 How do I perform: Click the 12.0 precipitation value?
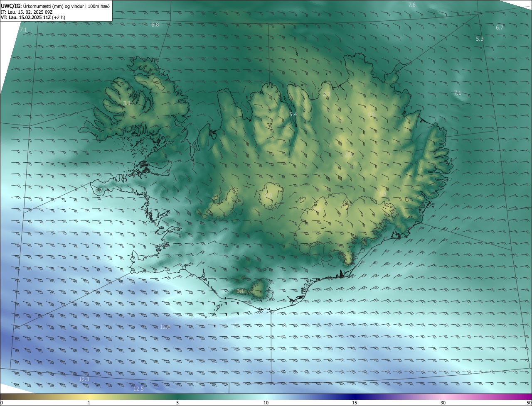[x=165, y=327]
